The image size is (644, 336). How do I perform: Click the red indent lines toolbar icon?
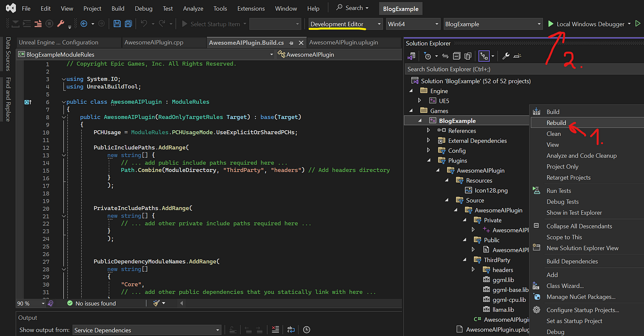point(38,24)
